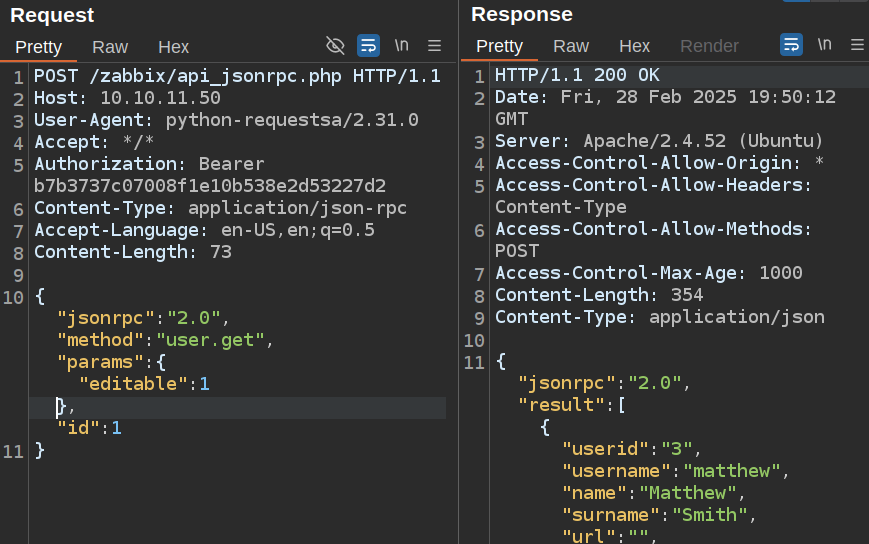Screen dimensions: 869x544
Task: Click the Response panel split-layout button
Action: point(797,3)
